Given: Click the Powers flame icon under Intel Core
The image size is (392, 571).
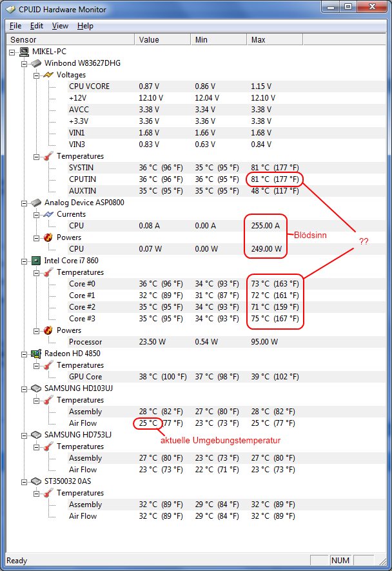Looking at the screenshot, I should pyautogui.click(x=48, y=330).
